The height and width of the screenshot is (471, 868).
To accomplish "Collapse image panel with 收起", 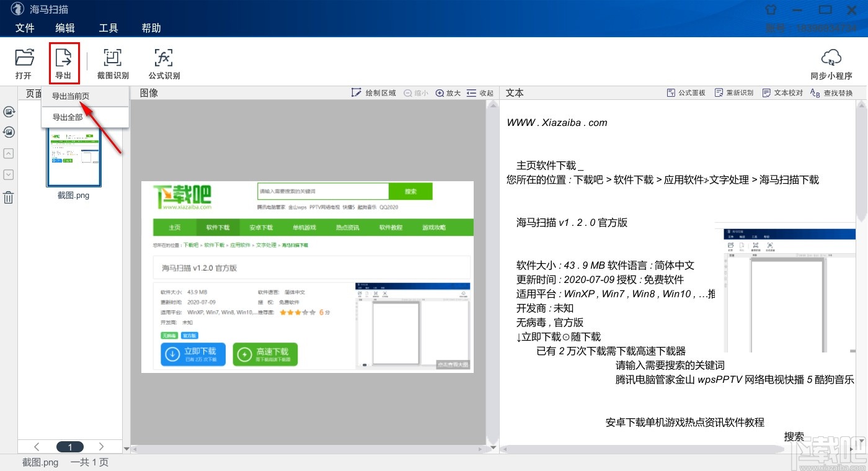I will 480,93.
